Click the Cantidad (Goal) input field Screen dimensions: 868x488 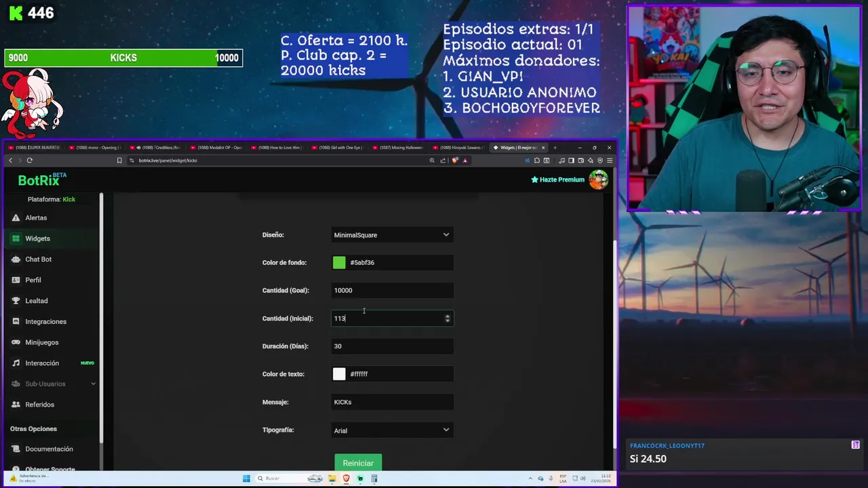pyautogui.click(x=392, y=290)
